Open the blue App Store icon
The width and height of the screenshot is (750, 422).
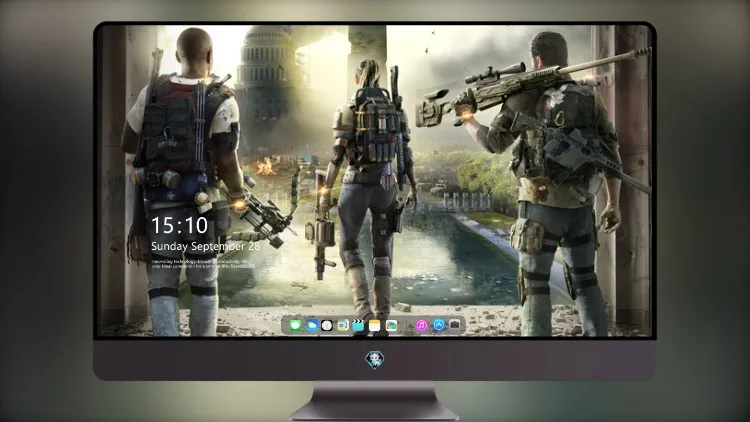(x=439, y=325)
